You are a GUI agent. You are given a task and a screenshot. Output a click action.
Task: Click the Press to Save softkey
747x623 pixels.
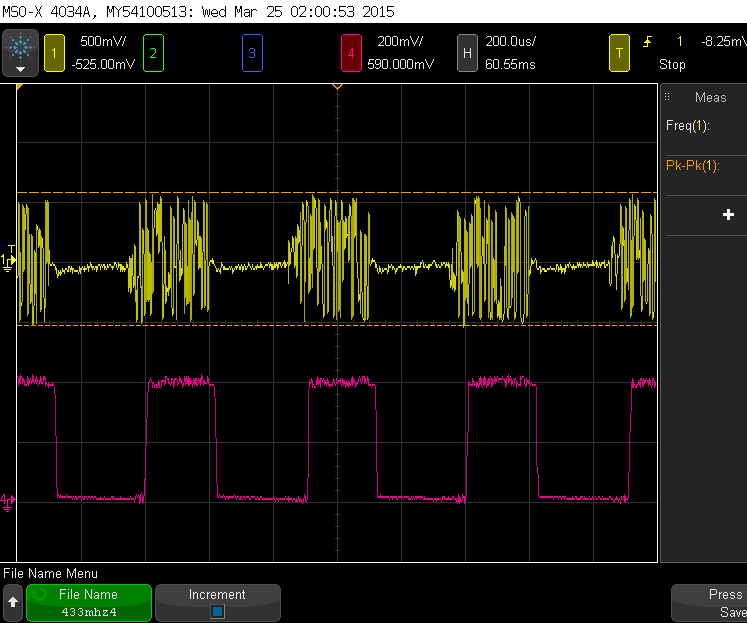click(709, 603)
